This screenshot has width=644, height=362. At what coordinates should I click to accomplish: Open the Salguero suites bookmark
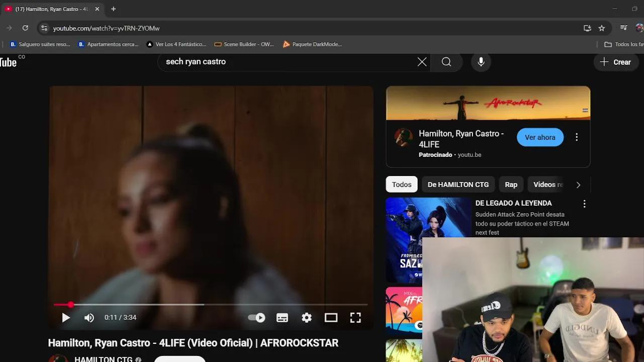tap(40, 44)
